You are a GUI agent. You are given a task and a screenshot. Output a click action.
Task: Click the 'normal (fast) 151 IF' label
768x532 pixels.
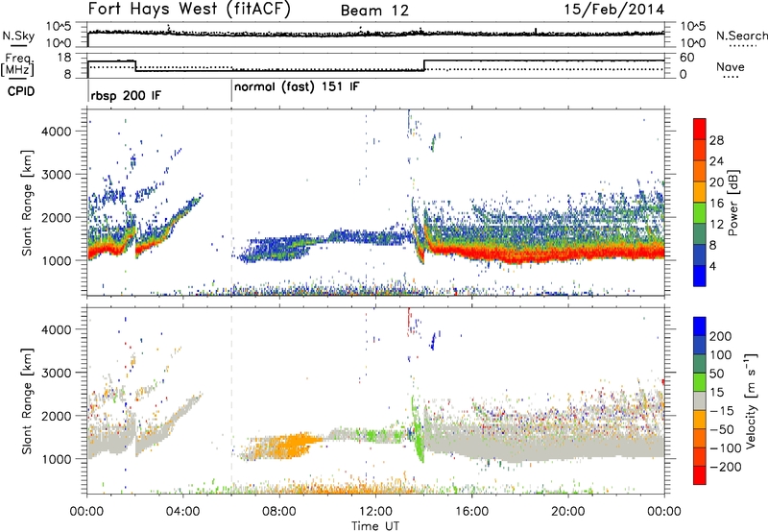297,87
